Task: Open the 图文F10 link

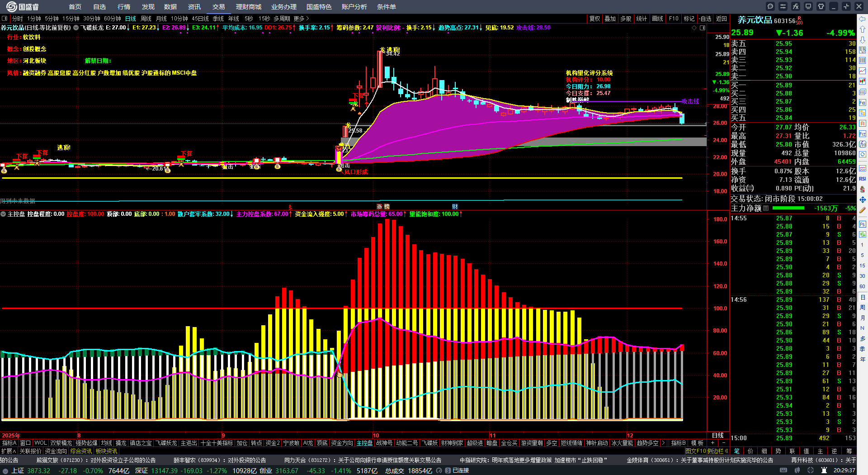Action: 696,451
